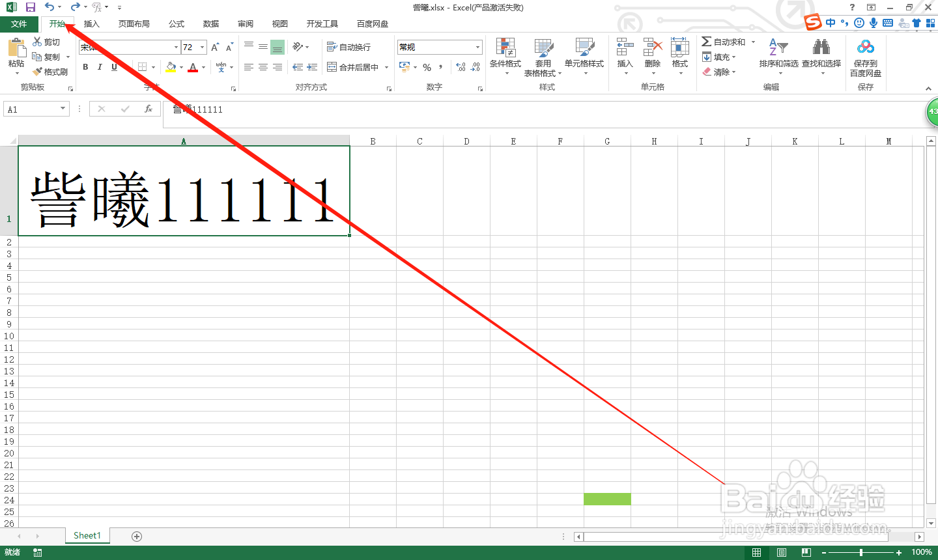Collapse the ribbon with chevron
This screenshot has width=938, height=560.
[928, 89]
